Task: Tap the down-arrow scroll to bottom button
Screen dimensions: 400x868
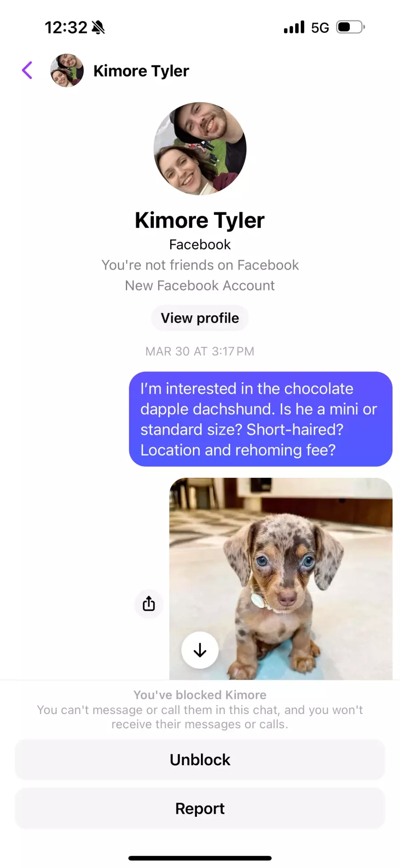Action: (x=200, y=650)
